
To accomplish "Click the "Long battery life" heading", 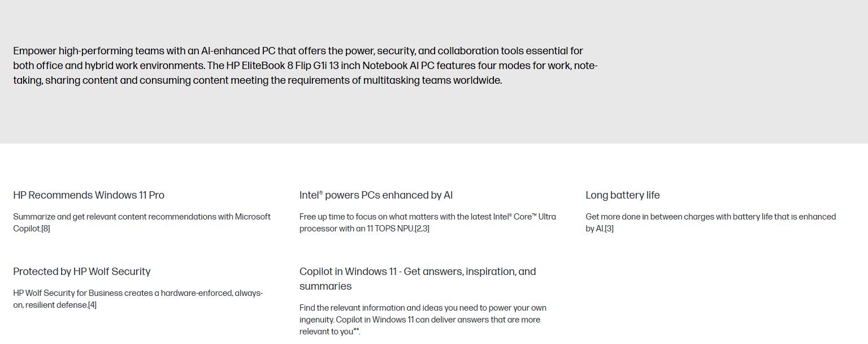I will click(622, 195).
